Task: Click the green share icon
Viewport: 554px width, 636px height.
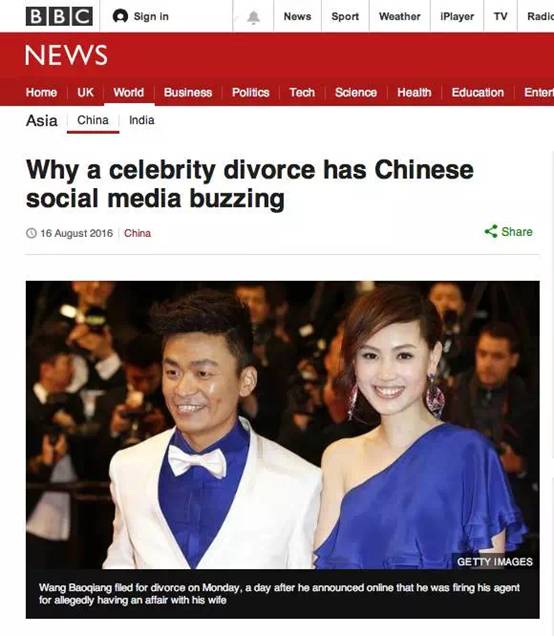Action: click(491, 232)
